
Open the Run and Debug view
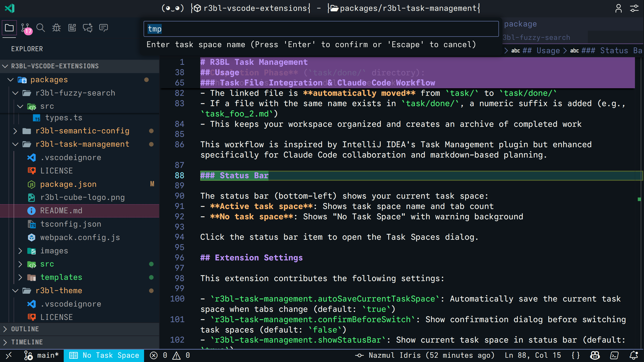[56, 28]
